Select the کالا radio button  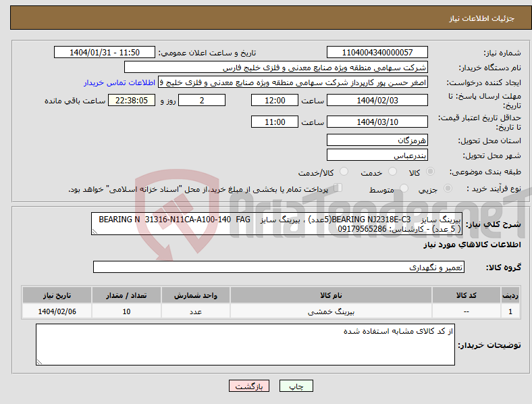tap(430, 172)
